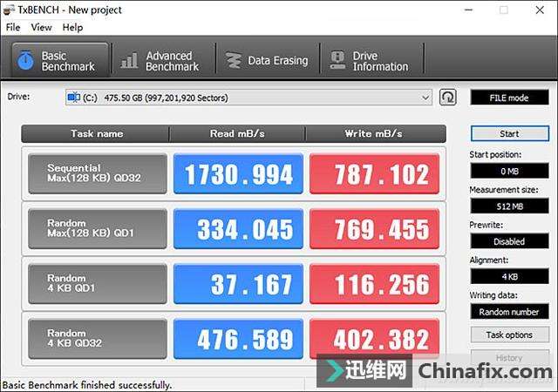558x392 pixels.
Task: Change Writing data setting Random number
Action: (509, 312)
